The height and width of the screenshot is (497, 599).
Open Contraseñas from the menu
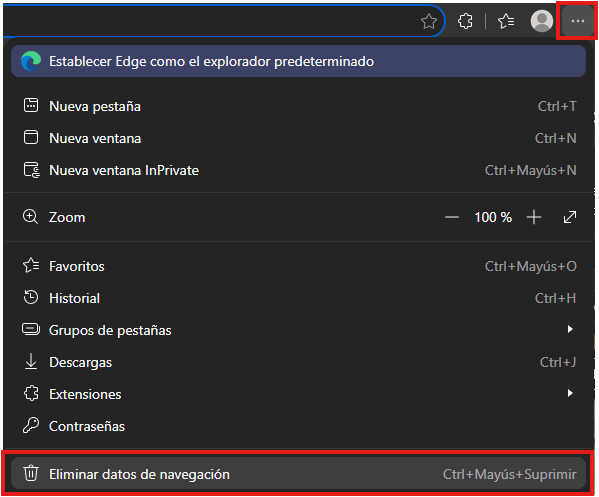click(298, 426)
